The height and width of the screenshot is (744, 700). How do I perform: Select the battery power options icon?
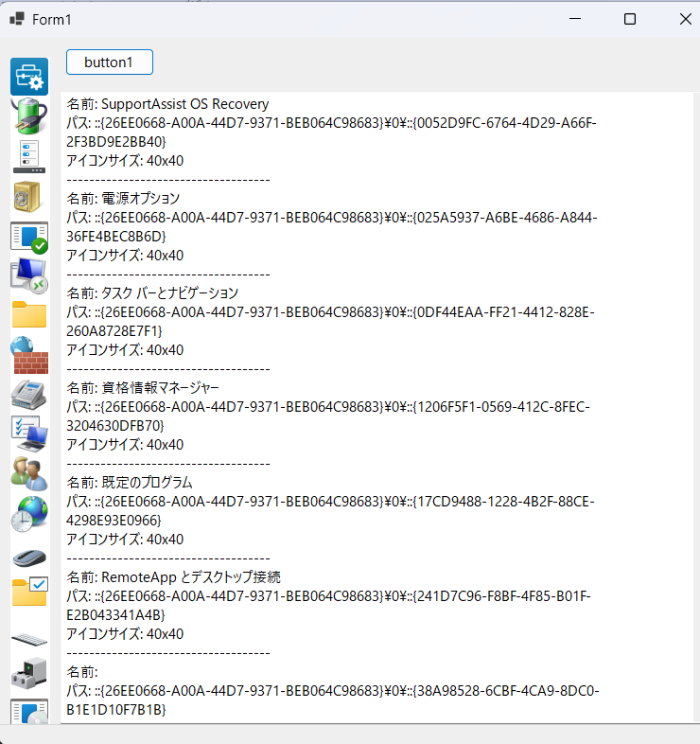pos(29,115)
